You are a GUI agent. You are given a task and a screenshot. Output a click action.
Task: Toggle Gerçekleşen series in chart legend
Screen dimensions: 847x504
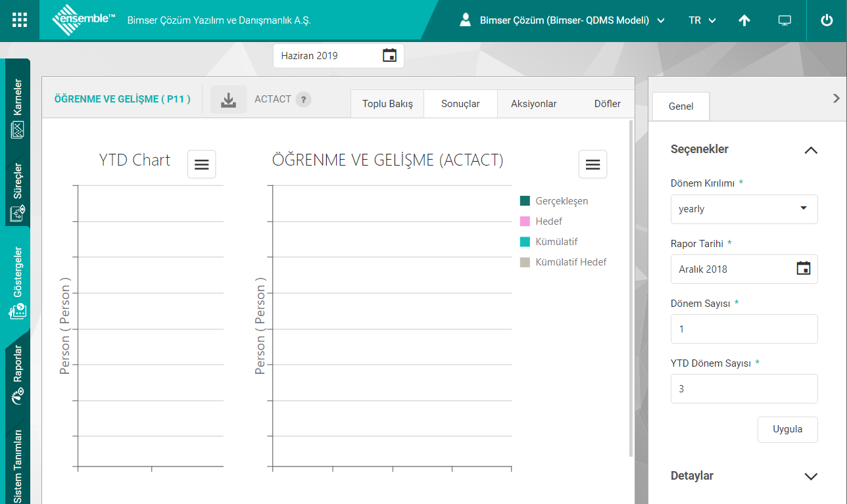point(561,201)
